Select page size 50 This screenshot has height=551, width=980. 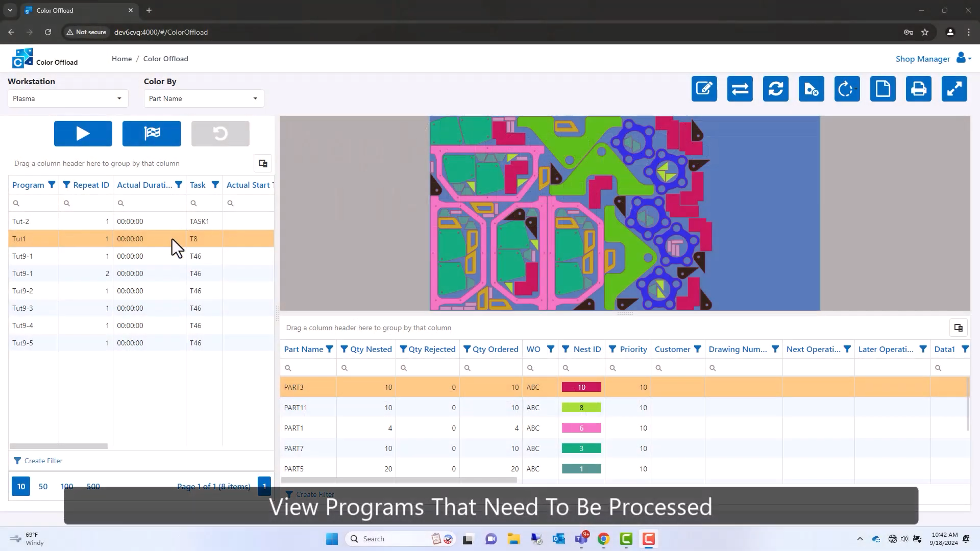coord(43,486)
